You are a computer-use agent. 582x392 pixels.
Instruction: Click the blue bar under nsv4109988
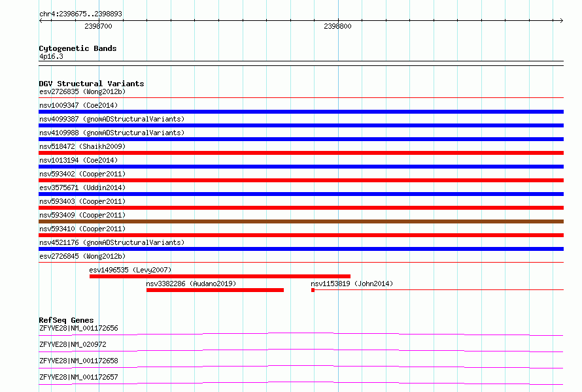301,139
